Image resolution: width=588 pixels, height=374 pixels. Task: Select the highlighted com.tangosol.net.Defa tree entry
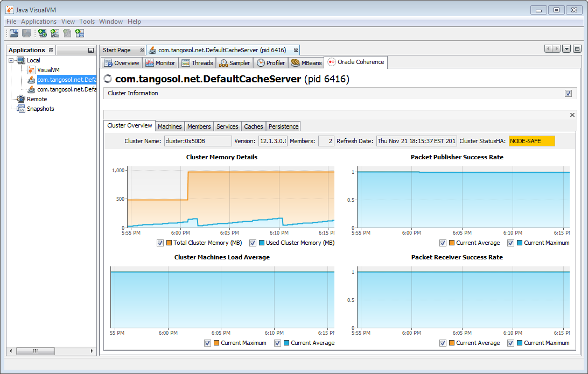tap(66, 80)
